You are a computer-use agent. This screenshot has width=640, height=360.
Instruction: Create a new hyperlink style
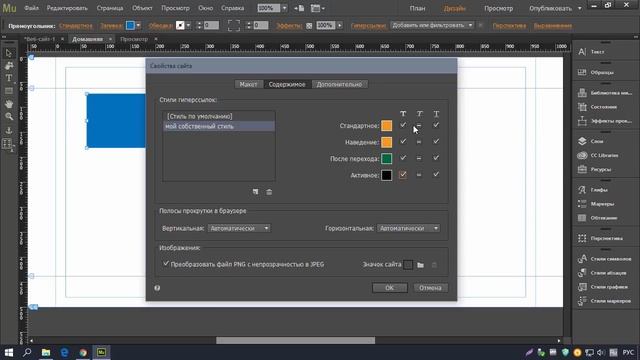point(256,192)
